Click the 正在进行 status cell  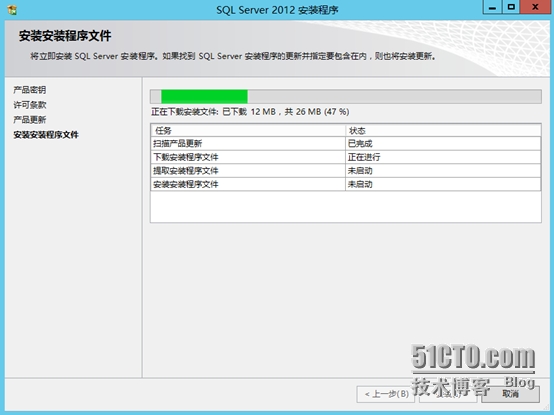point(443,157)
